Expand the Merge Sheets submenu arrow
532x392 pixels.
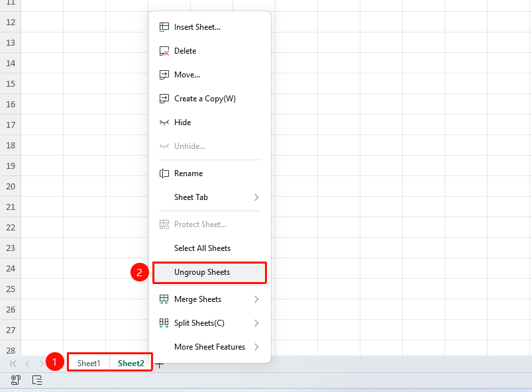coord(256,299)
